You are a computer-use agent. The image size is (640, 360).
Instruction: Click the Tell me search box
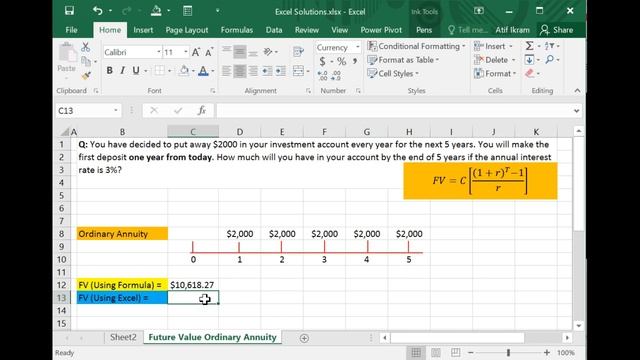(468, 30)
